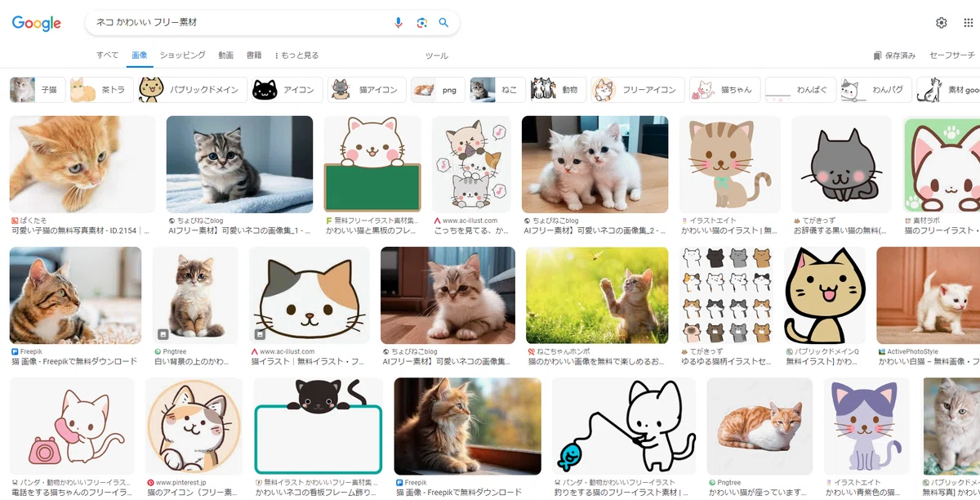This screenshot has height=500, width=980.
Task: Click the お辞儀する黒い猫の無料 caption link
Action: [841, 231]
